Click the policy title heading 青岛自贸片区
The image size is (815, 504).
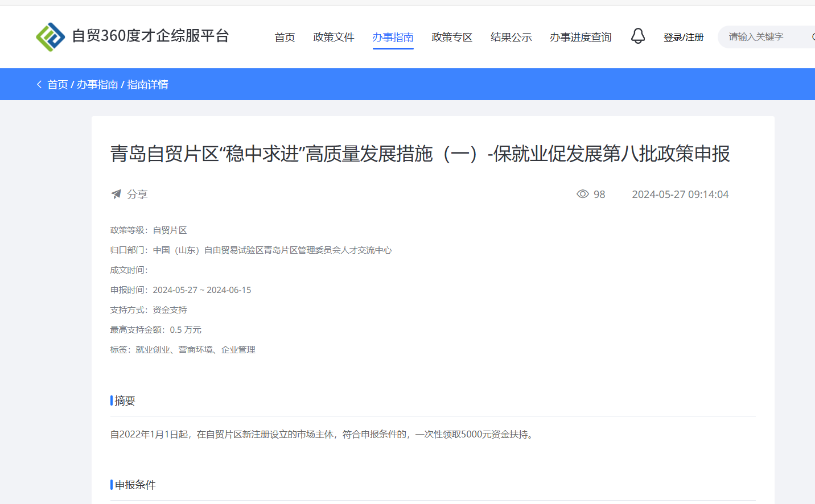[x=419, y=154]
